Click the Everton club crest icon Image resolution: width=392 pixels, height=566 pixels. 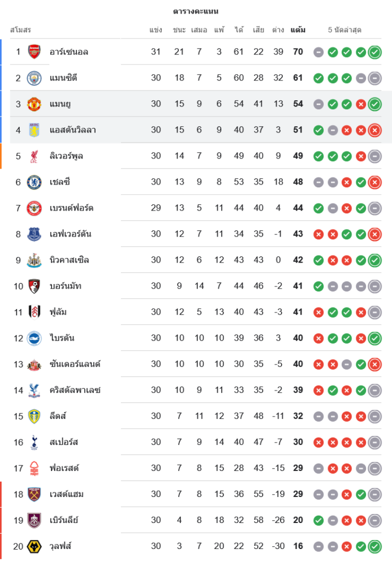point(35,234)
